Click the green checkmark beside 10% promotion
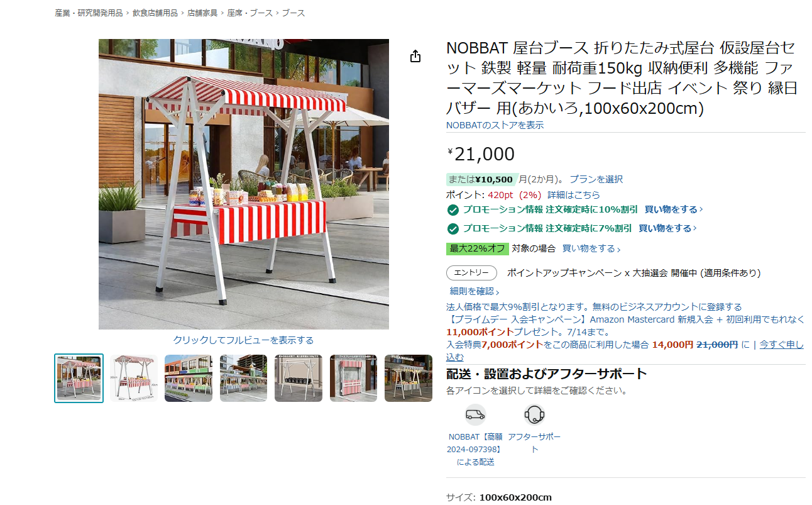 click(x=453, y=210)
